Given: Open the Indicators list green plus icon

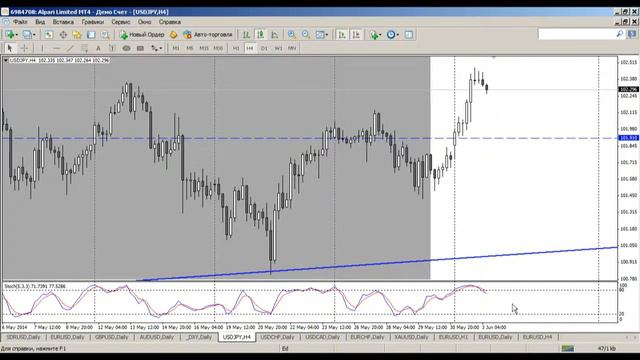Looking at the screenshot, I should pyautogui.click(x=373, y=35).
